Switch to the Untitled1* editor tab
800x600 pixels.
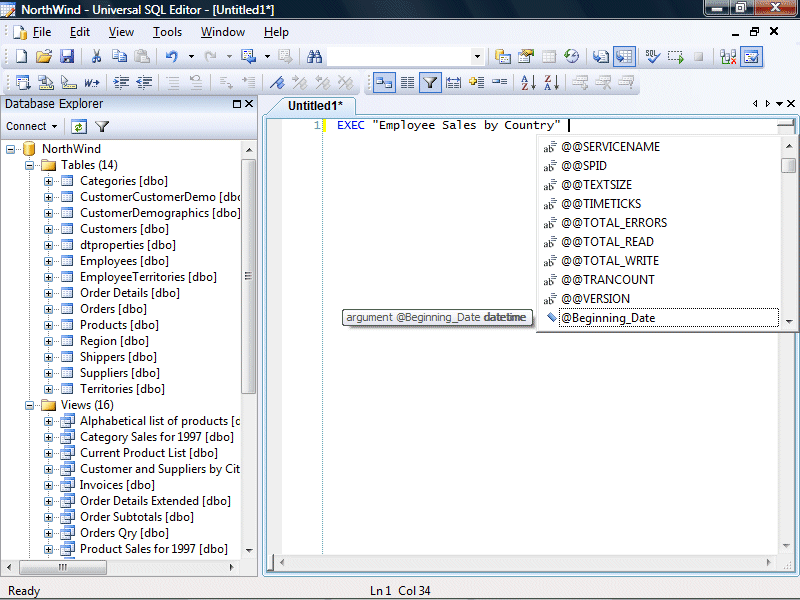pyautogui.click(x=315, y=106)
